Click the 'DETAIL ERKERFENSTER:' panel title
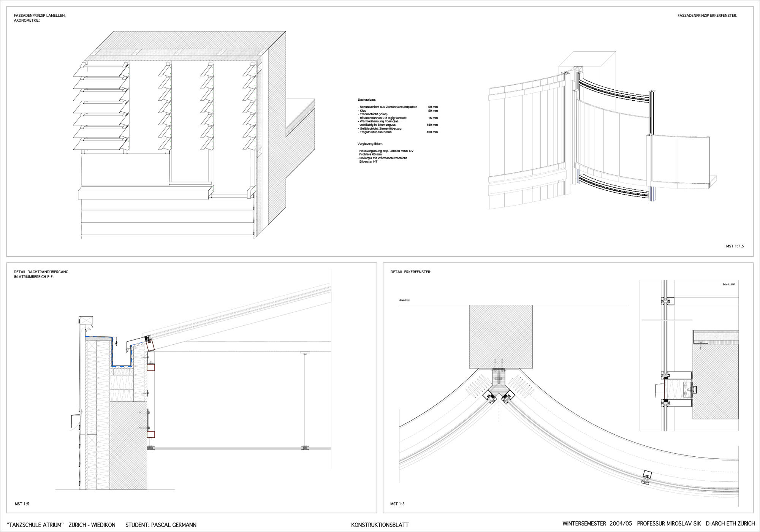The width and height of the screenshot is (760, 532). (x=411, y=272)
